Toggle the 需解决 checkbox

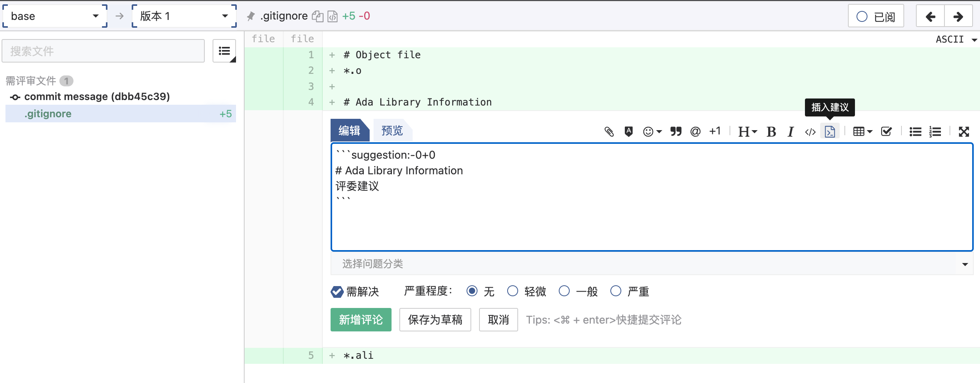click(x=337, y=292)
